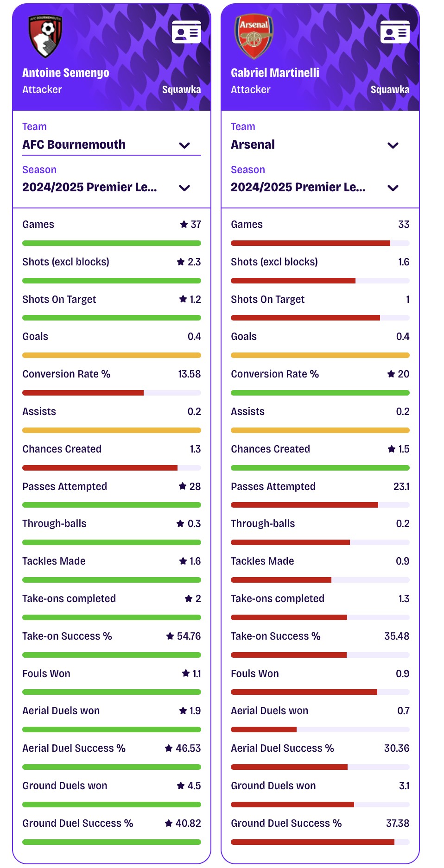Viewport: 444px width, 868px height.
Task: Open Martinelli's 2024/2025 Premier League season dropdown
Action: tap(320, 188)
